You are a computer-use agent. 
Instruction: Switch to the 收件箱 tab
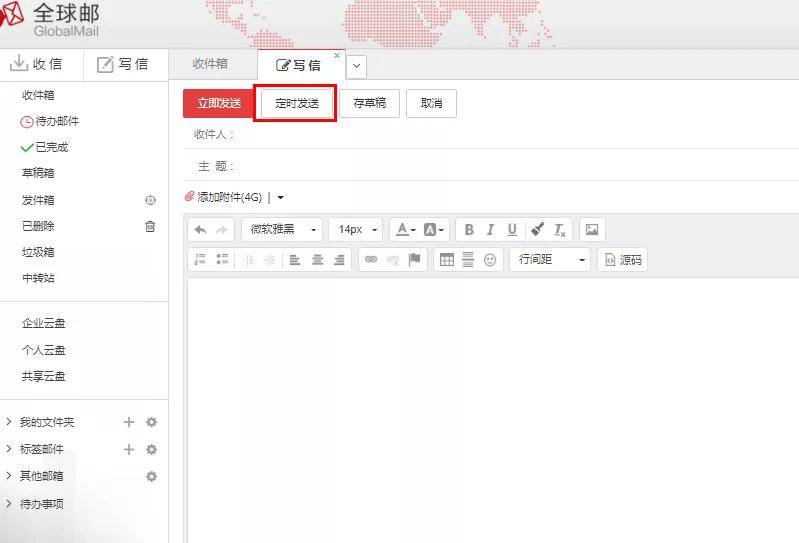click(x=210, y=64)
